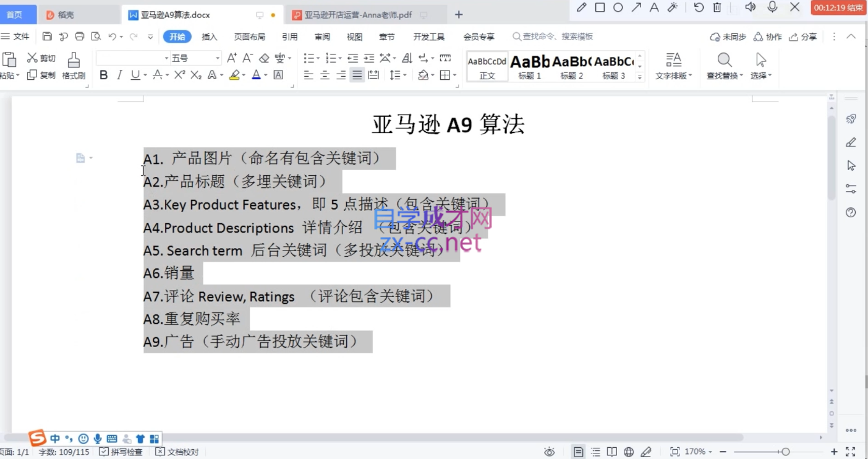Click the Print icon in quick access toolbar
The height and width of the screenshot is (459, 868).
[79, 36]
